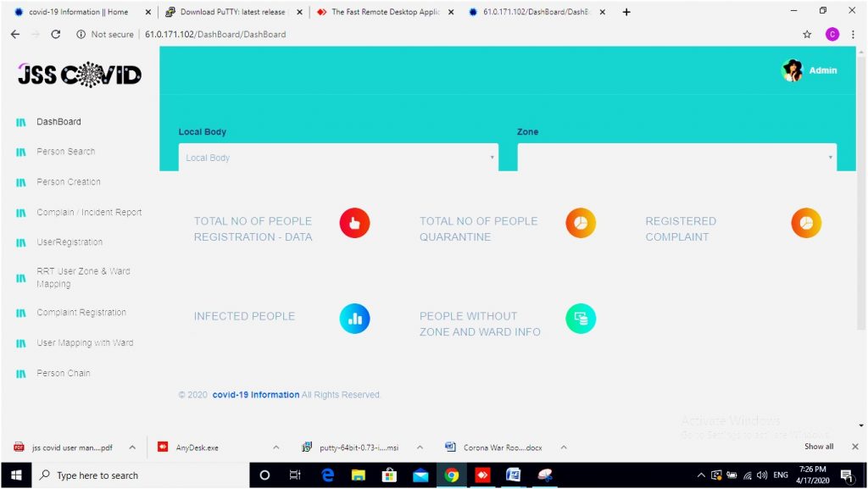Open the Local Body dropdown
Viewport: 868px width, 489px height.
coord(338,158)
